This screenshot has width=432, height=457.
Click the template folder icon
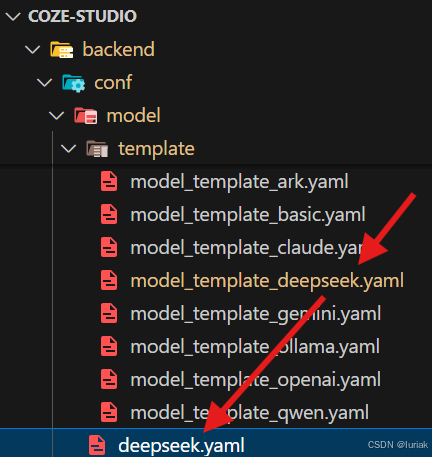click(97, 149)
